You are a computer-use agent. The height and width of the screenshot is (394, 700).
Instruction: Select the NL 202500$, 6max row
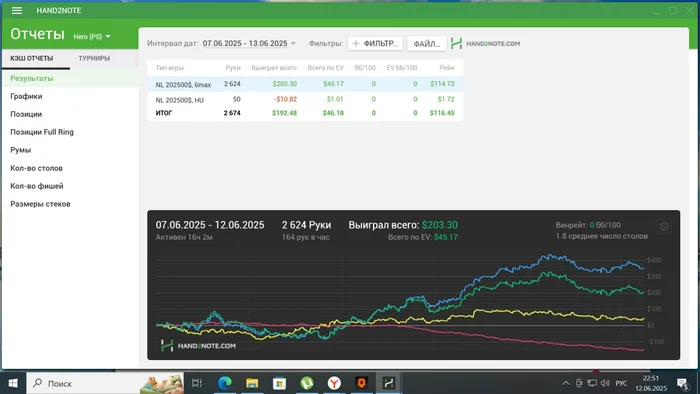305,84
